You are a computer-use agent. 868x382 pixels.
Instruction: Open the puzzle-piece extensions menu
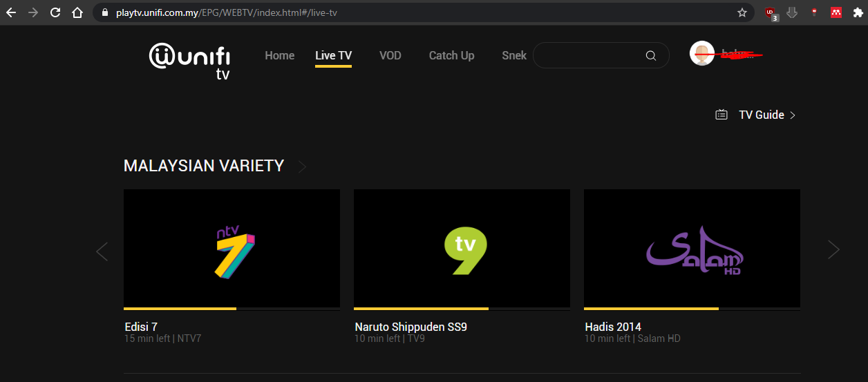[858, 12]
